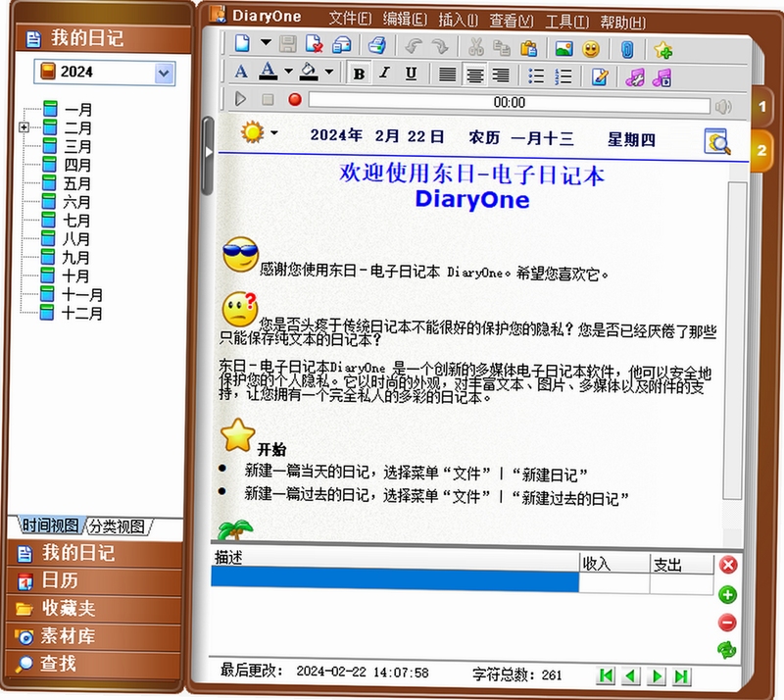
Task: Switch to page tab 1
Action: click(x=761, y=107)
